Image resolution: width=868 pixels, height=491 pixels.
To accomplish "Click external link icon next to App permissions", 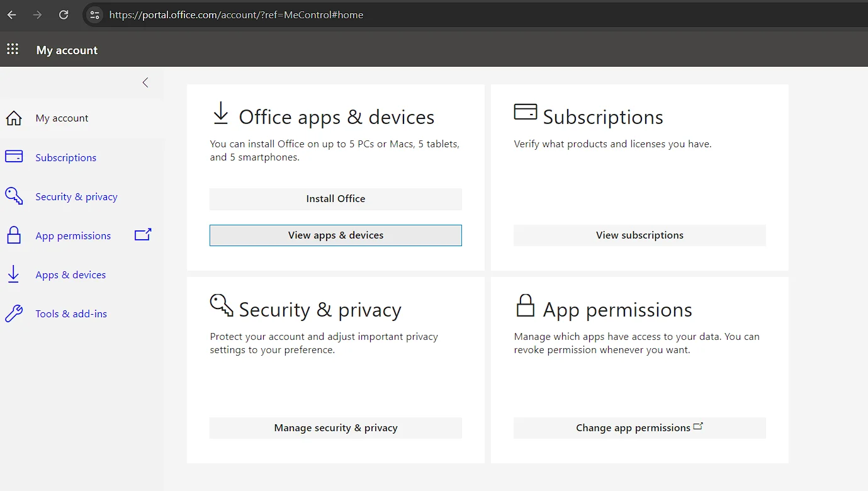I will [143, 235].
